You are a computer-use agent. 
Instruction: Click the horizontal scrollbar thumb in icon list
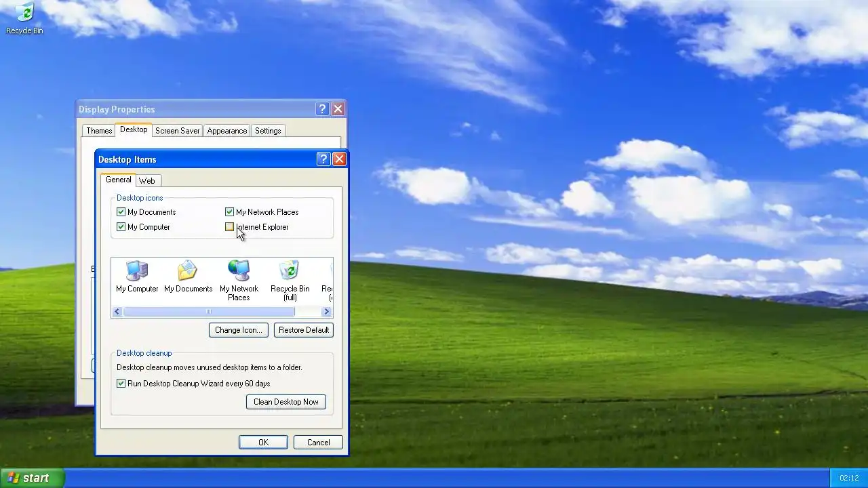pyautogui.click(x=209, y=312)
